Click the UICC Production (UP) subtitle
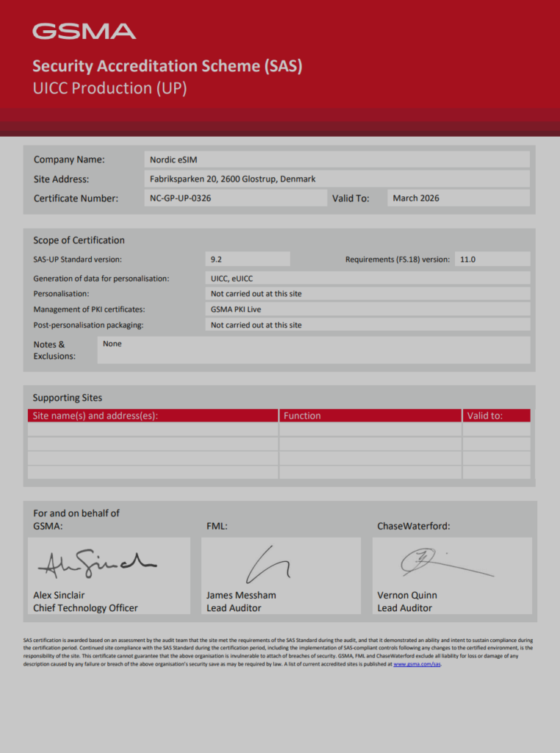The image size is (560, 753). pos(110,88)
